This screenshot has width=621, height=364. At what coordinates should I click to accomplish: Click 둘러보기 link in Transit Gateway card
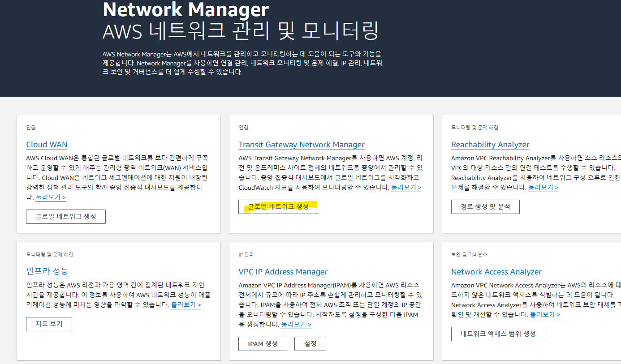406,187
